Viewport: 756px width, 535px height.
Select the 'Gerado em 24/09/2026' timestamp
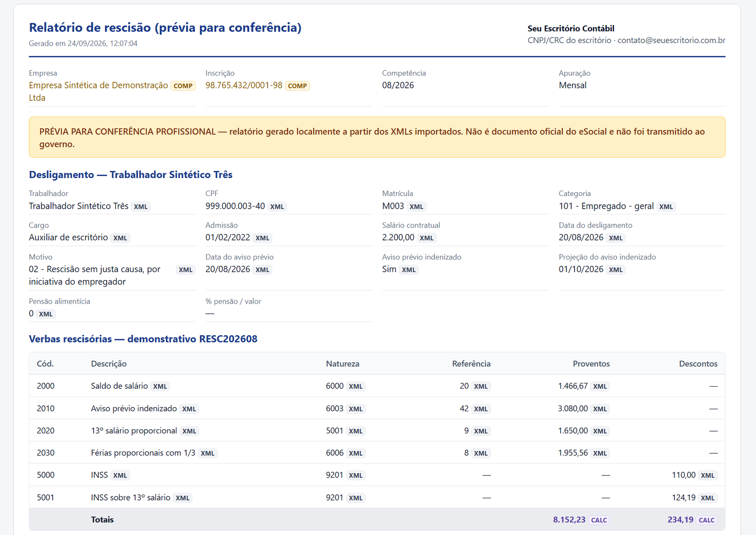click(x=83, y=43)
